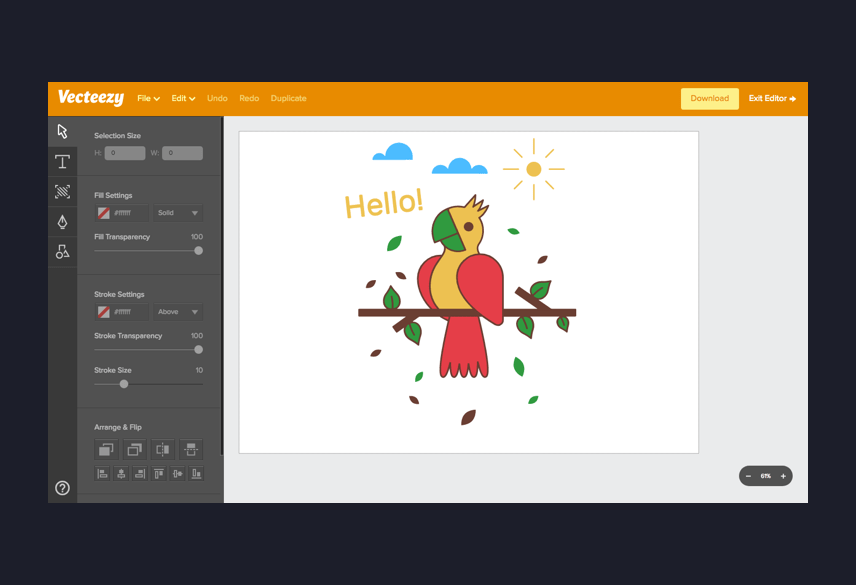
Task: Open the Shapes tool
Action: pos(62,251)
